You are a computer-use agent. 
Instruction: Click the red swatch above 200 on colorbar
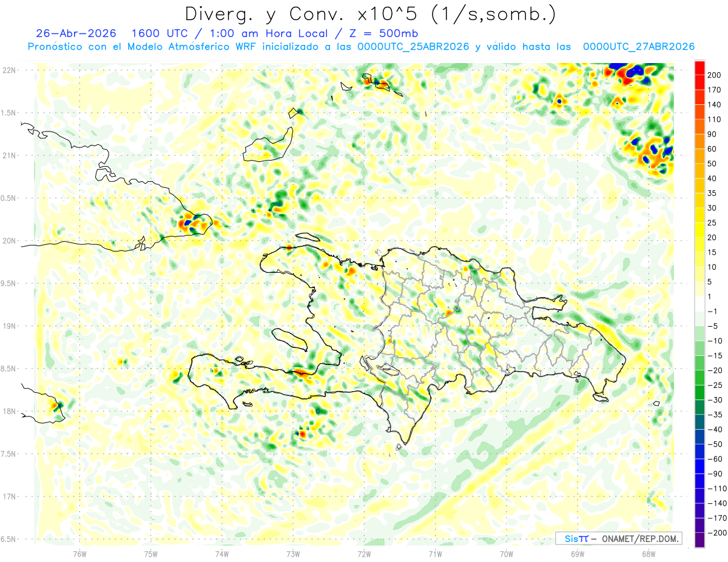[699, 67]
